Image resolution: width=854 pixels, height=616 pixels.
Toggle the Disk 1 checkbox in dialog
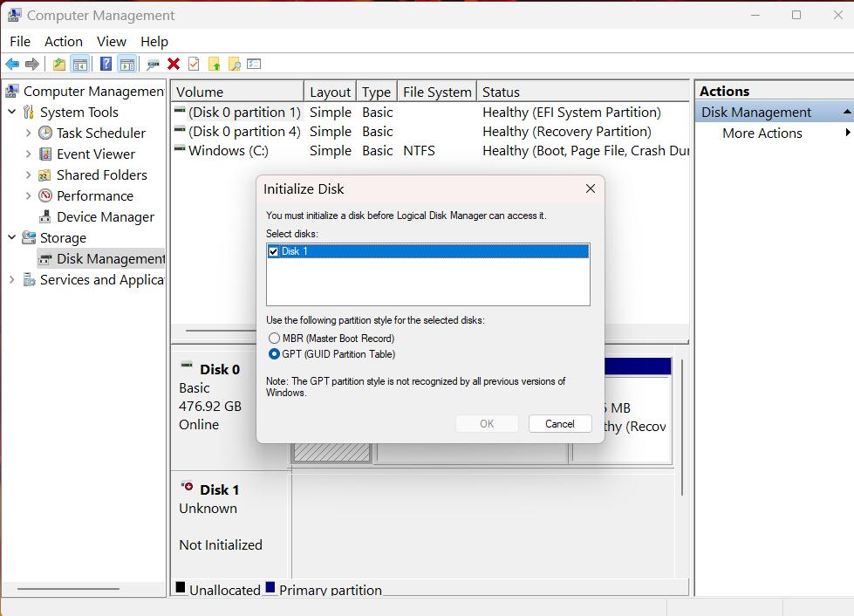[x=274, y=251]
